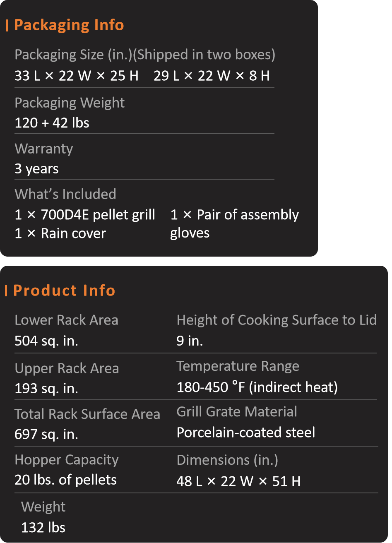Click the Lower Rack Area label
The width and height of the screenshot is (392, 543).
66,320
